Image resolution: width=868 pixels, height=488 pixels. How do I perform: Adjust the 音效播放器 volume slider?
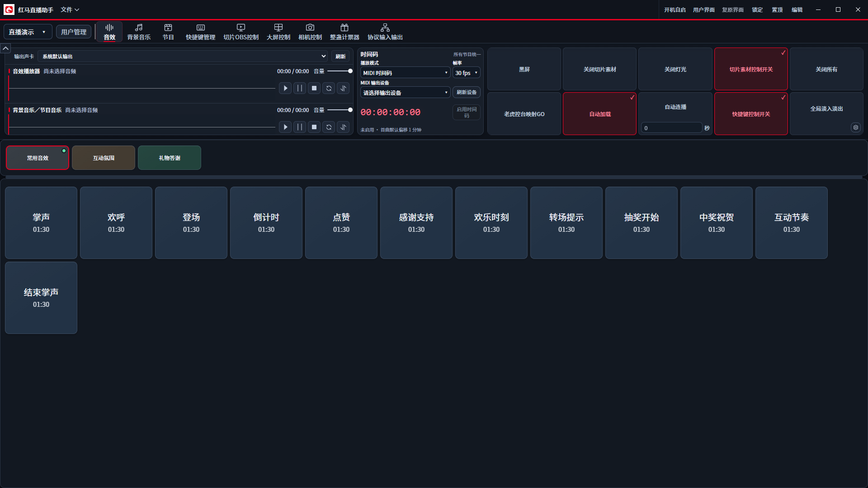(340, 71)
